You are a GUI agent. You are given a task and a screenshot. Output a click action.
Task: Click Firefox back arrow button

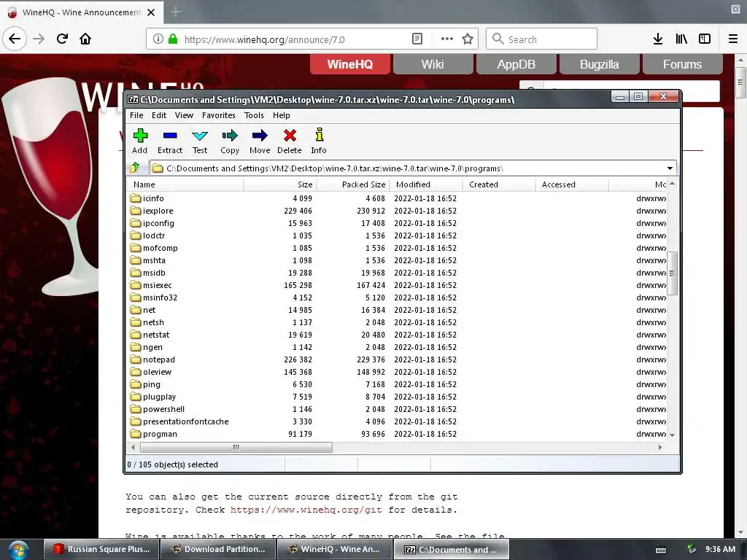point(15,39)
